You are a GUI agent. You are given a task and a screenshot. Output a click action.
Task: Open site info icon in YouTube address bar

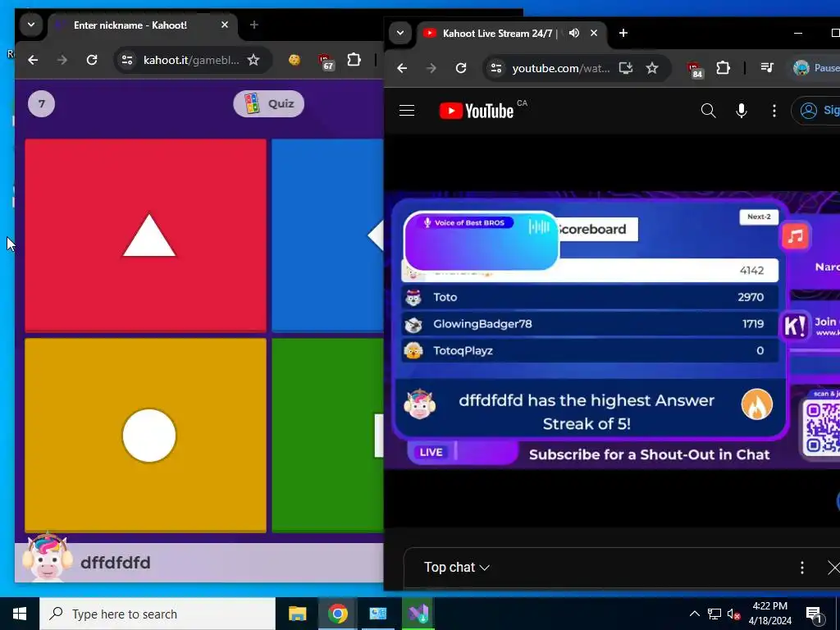[496, 68]
